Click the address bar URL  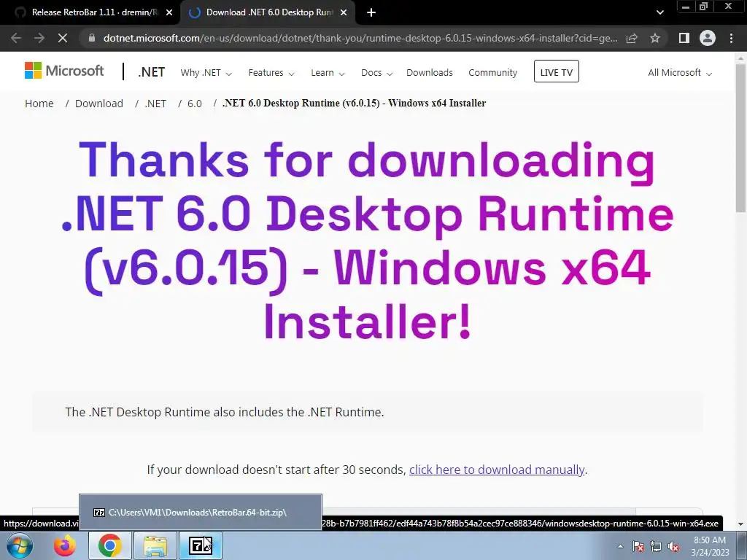pyautogui.click(x=360, y=38)
